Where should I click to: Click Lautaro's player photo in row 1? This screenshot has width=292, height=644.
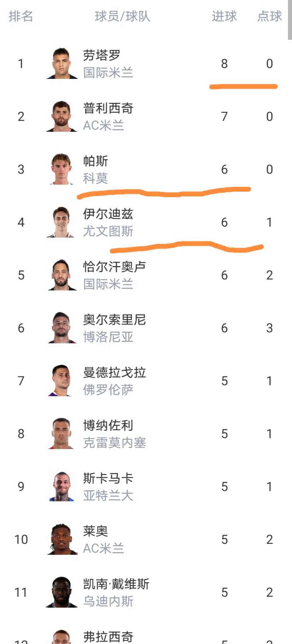click(62, 63)
